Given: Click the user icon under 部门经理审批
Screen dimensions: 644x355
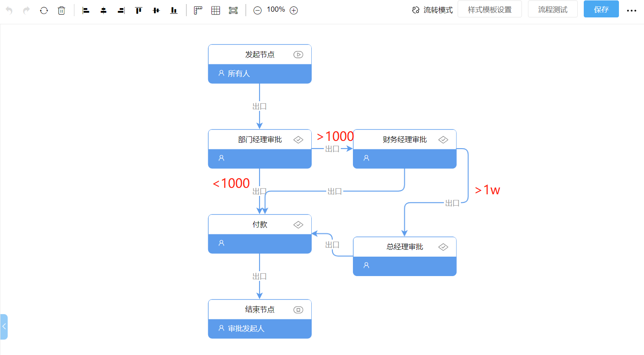Looking at the screenshot, I should [x=222, y=158].
